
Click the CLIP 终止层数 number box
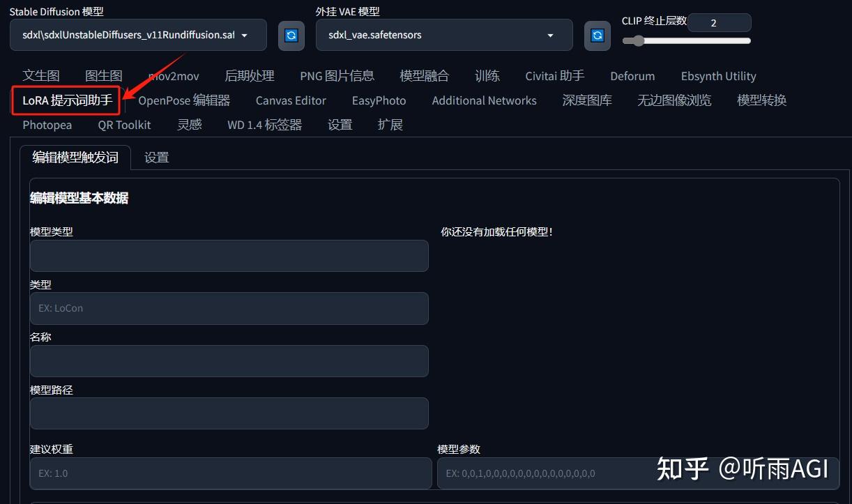(719, 22)
